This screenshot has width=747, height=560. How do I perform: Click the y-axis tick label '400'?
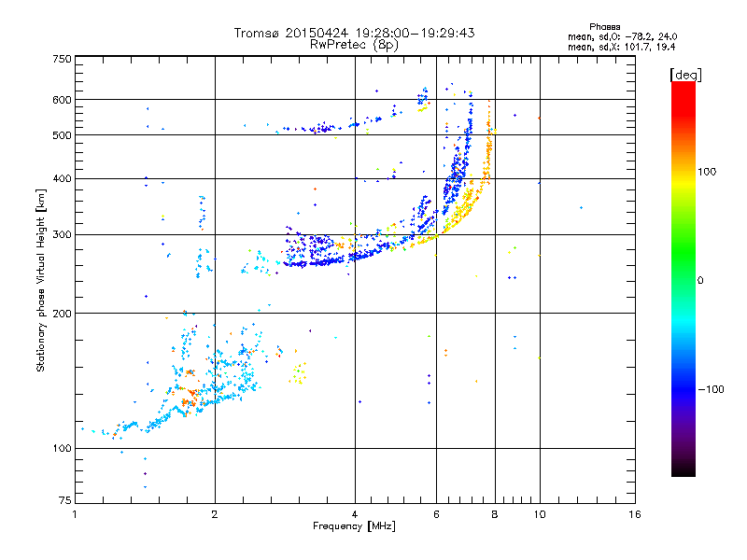62,179
